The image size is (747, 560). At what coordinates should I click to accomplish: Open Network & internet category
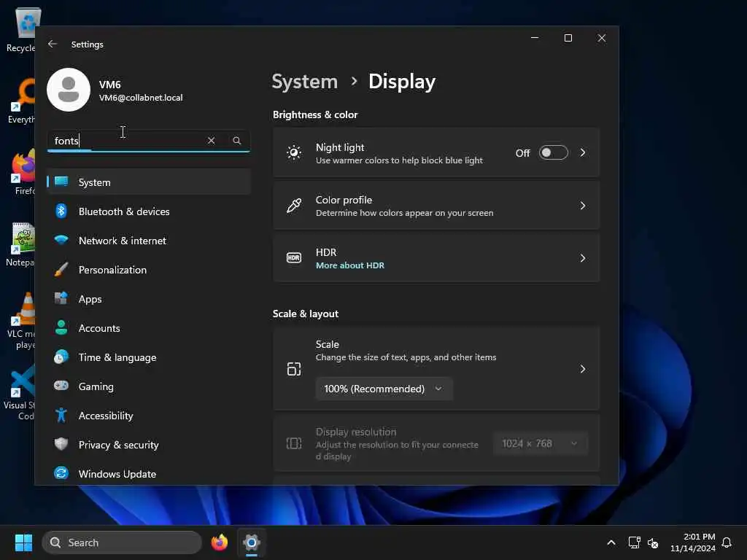pyautogui.click(x=149, y=241)
